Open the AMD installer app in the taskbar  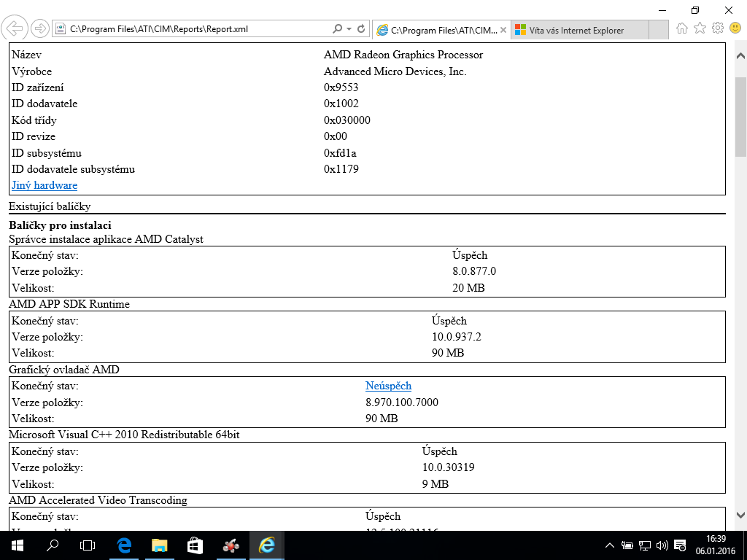[x=231, y=545]
